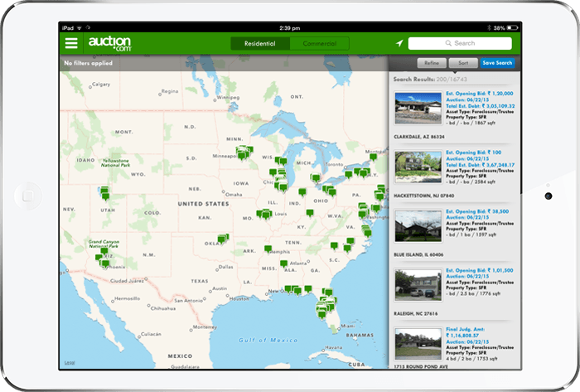Click the auction.com logo
Screen dimensions: 580x392
click(x=109, y=43)
